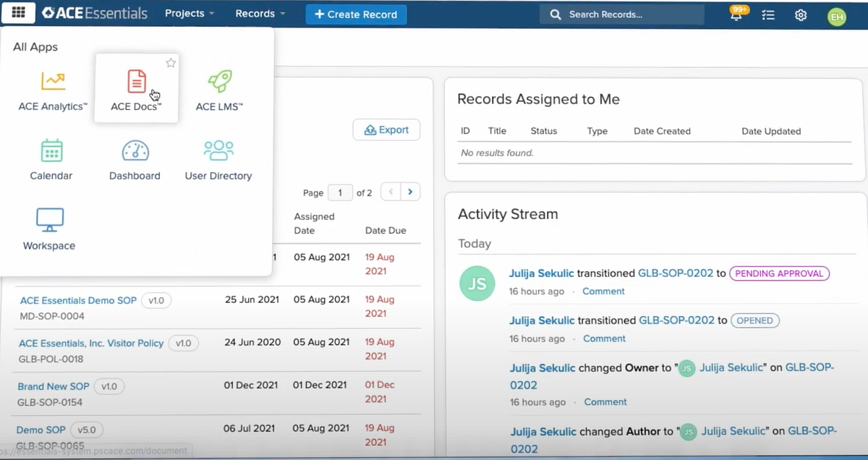
Task: Click the Create Record button
Action: [x=356, y=14]
